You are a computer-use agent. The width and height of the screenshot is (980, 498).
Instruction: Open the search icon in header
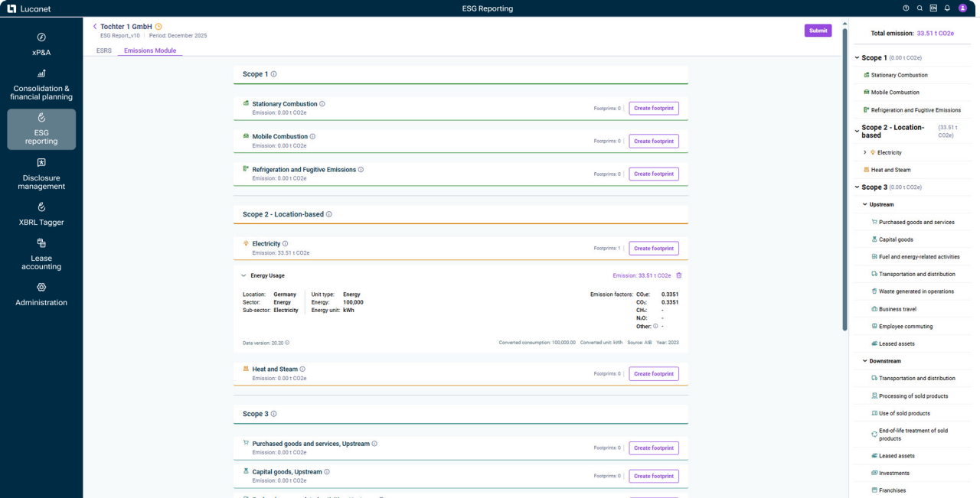point(920,8)
